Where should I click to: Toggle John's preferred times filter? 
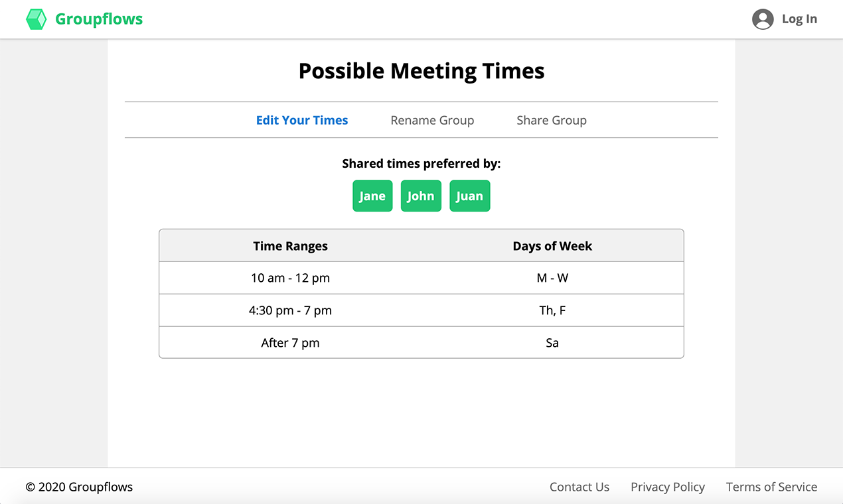[421, 196]
